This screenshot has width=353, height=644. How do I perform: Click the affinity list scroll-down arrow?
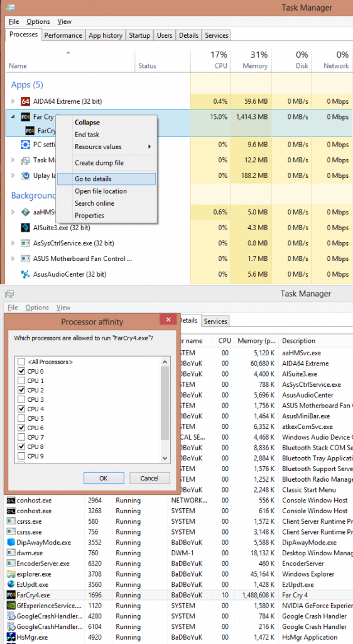click(165, 458)
